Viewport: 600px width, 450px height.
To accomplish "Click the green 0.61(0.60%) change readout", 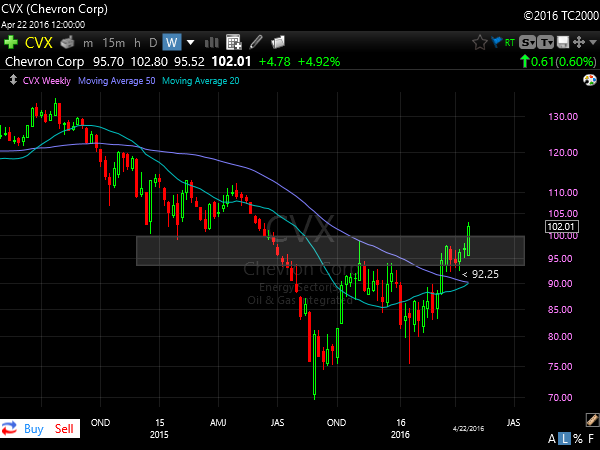I will 558,61.
